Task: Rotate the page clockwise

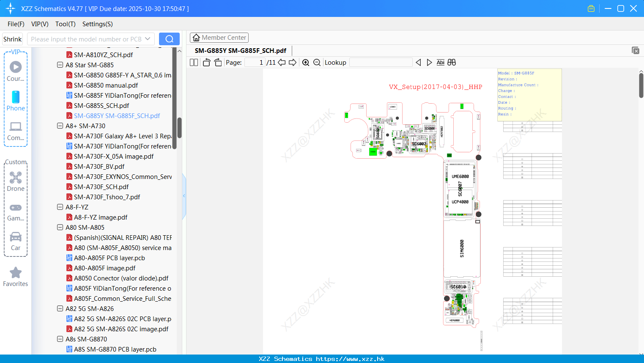Action: pos(218,63)
